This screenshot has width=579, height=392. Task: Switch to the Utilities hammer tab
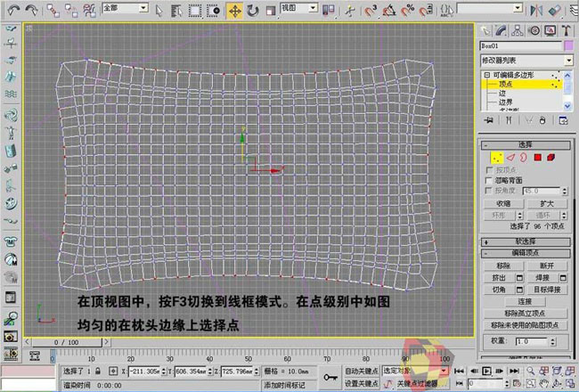(566, 30)
